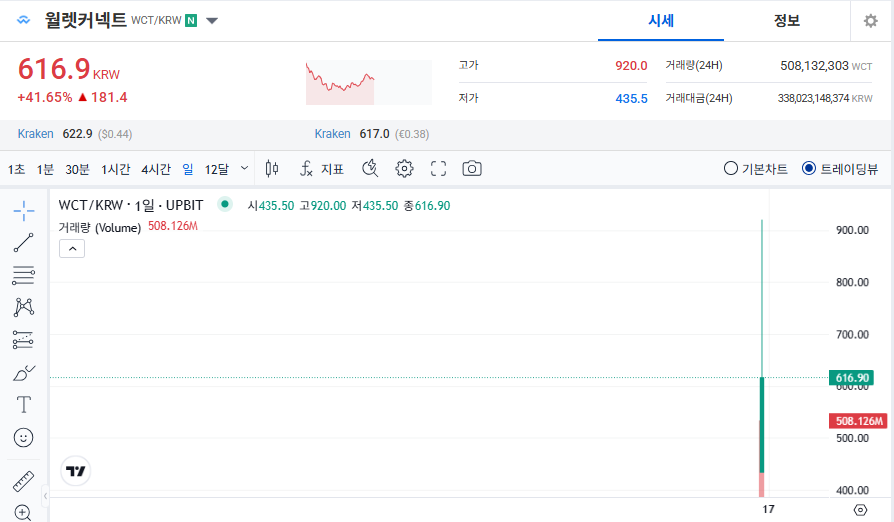Image resolution: width=894 pixels, height=522 pixels.
Task: Change candlestick chart style
Action: point(272,169)
